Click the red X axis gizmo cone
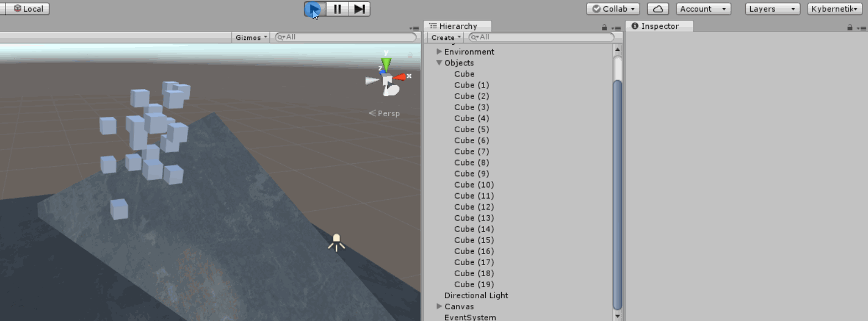The image size is (868, 321). [399, 77]
